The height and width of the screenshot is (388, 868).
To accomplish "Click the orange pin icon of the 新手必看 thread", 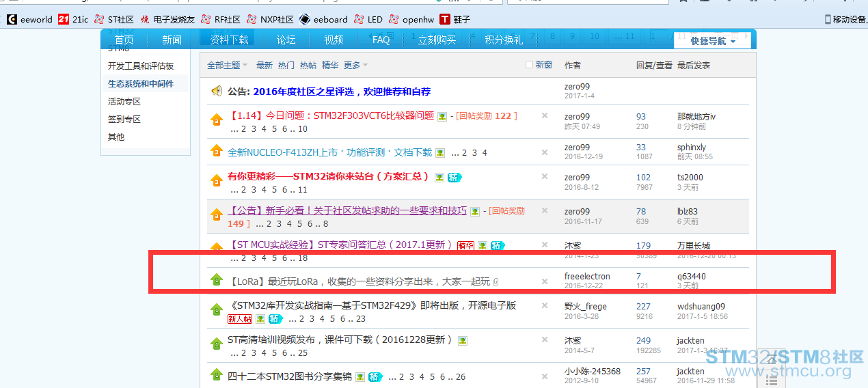I will coord(217,214).
